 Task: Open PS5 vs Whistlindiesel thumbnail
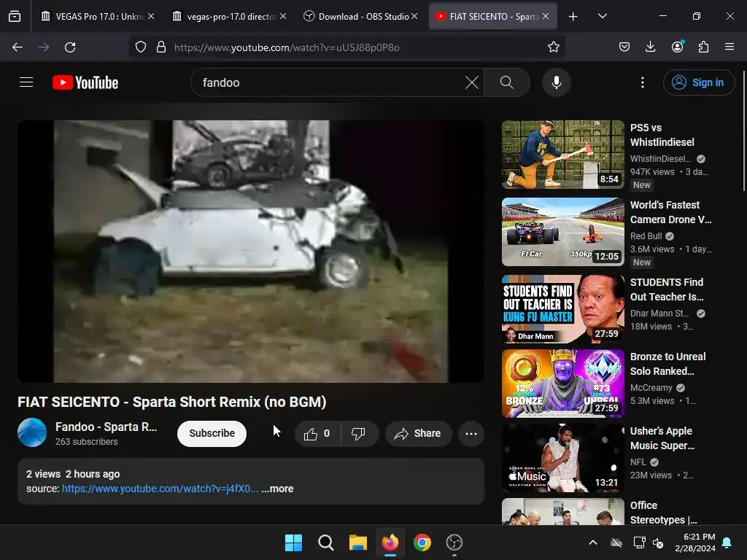pos(562,155)
